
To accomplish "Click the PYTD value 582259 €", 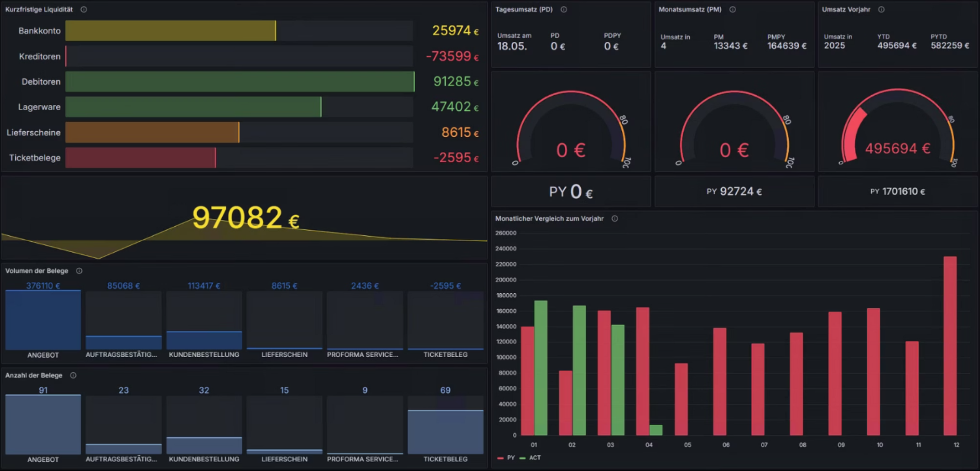I will (x=950, y=46).
